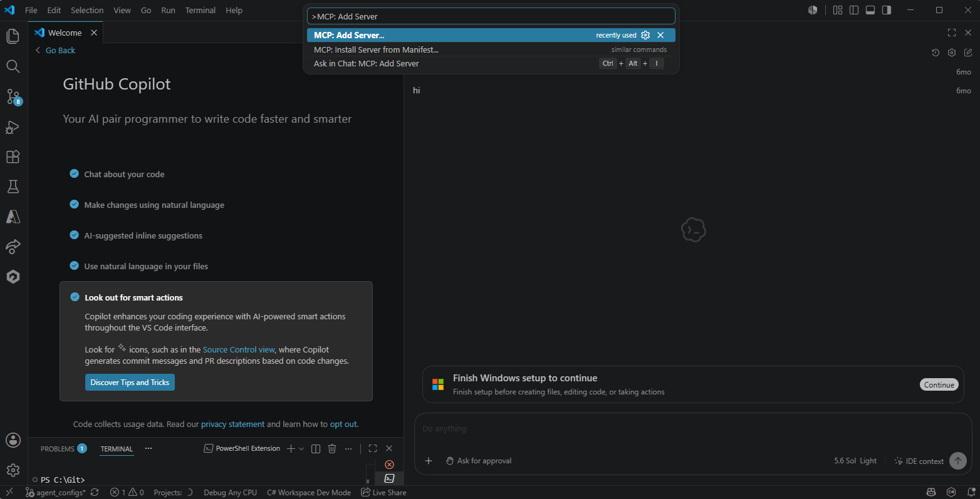980x499 pixels.
Task: Click the remote window icon in status bar
Action: 9,493
